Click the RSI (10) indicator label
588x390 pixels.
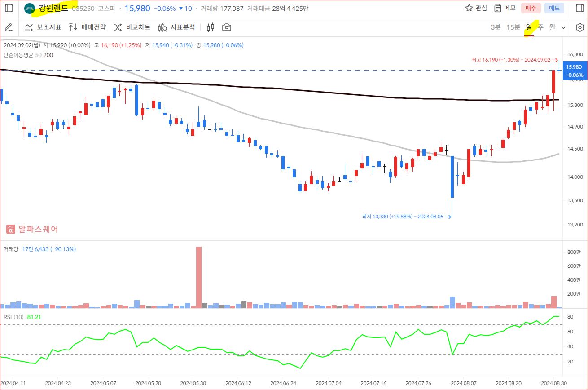pos(13,317)
